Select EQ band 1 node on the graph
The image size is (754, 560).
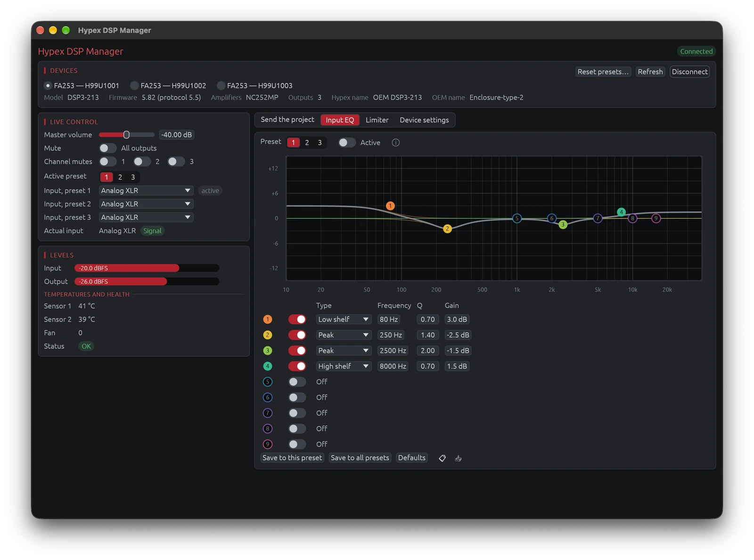[390, 206]
